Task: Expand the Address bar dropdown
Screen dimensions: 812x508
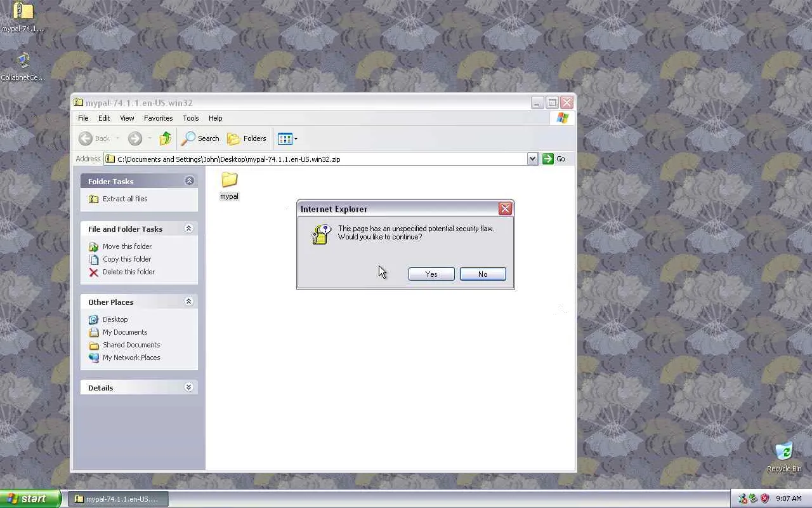Action: (532, 159)
